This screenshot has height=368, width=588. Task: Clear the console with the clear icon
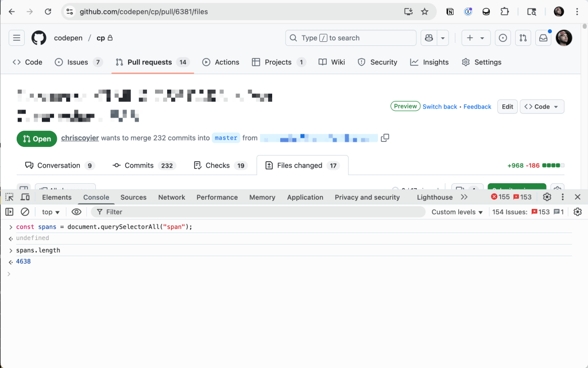click(25, 212)
